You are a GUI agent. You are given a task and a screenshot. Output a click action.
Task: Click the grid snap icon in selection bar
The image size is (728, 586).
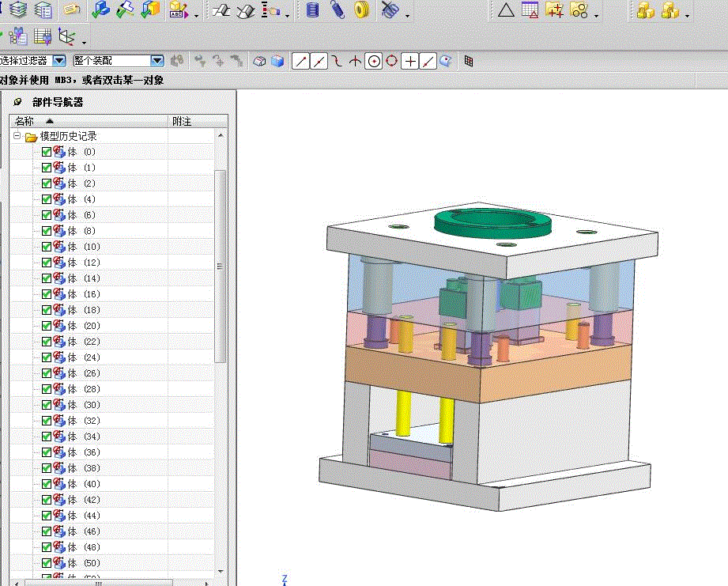(469, 61)
